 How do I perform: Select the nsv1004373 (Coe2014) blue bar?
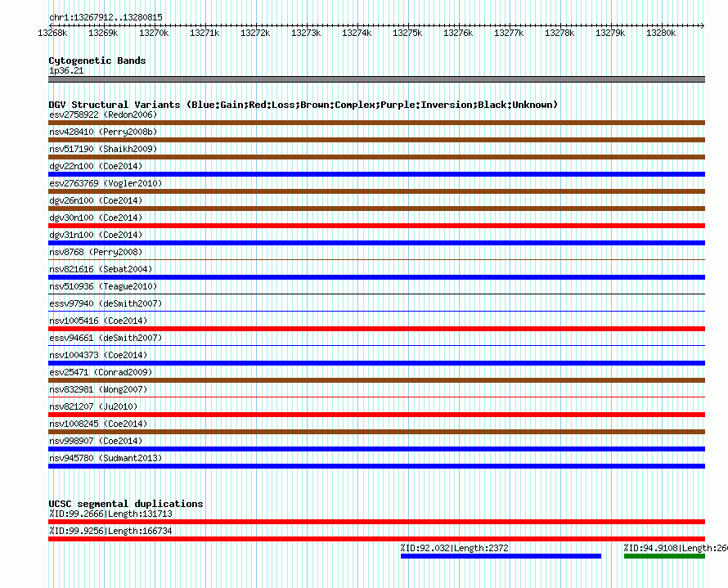point(376,363)
